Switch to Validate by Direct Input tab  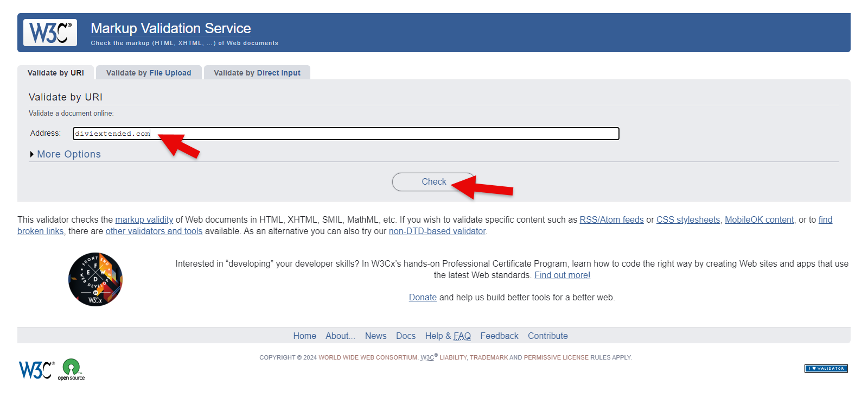click(x=257, y=73)
